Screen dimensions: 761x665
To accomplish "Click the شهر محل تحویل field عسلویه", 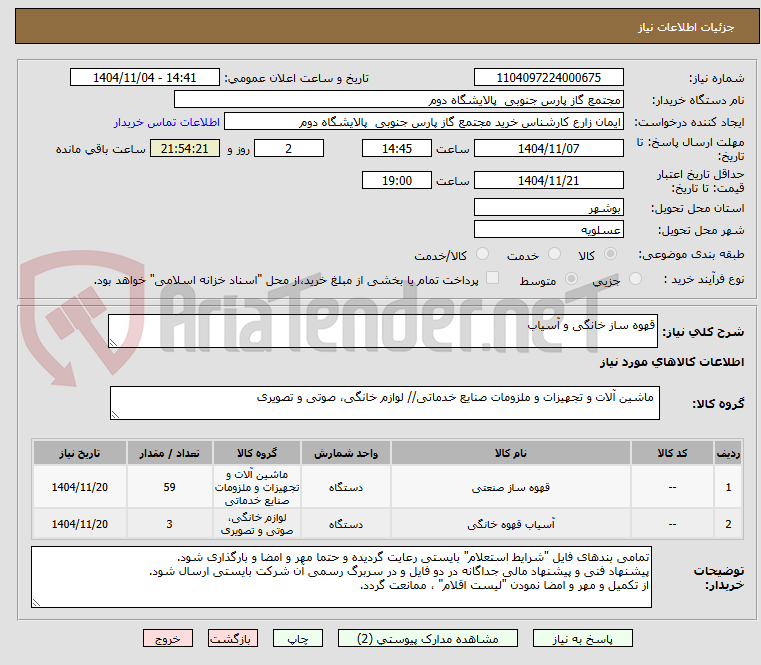I will pyautogui.click(x=548, y=230).
